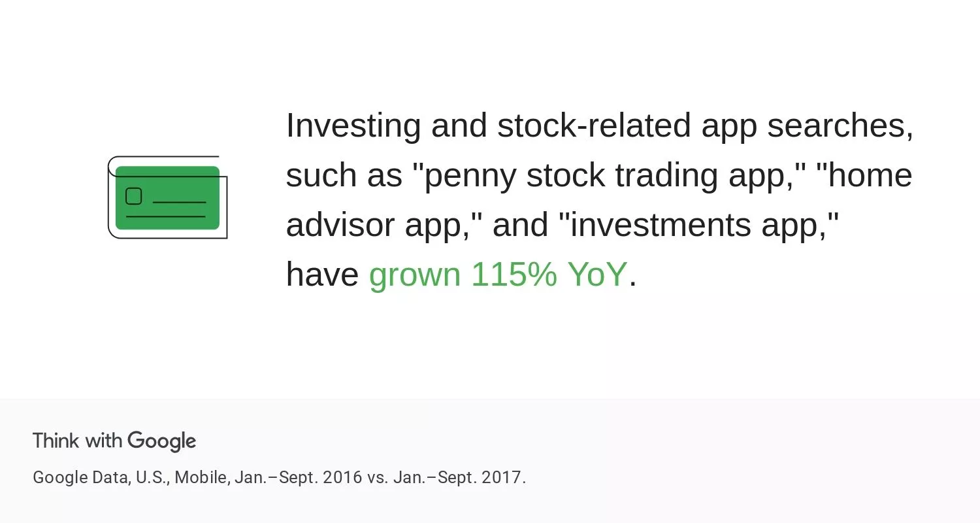Image resolution: width=980 pixels, height=523 pixels.
Task: Click the "Investing and stock-related app searches" headline
Action: click(599, 126)
